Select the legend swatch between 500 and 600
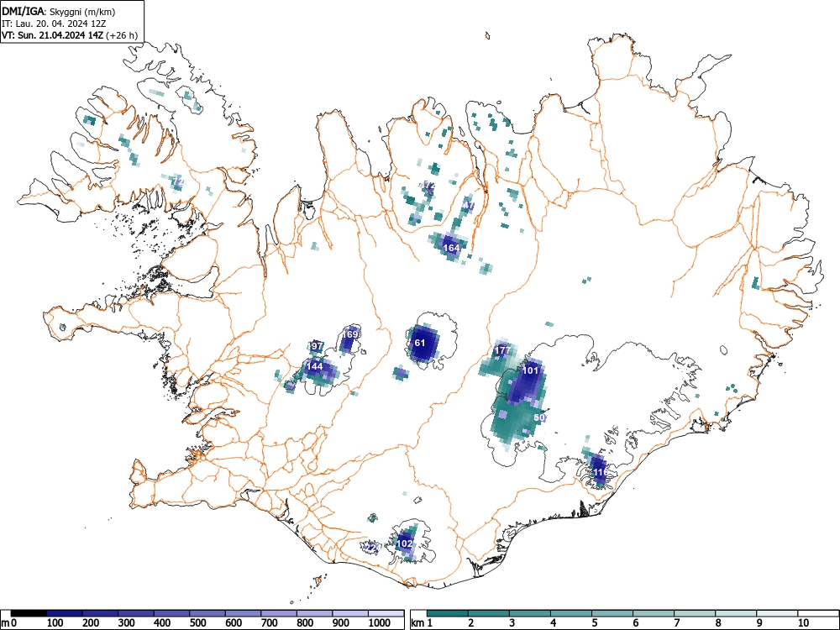The height and width of the screenshot is (630, 840). pos(207,613)
